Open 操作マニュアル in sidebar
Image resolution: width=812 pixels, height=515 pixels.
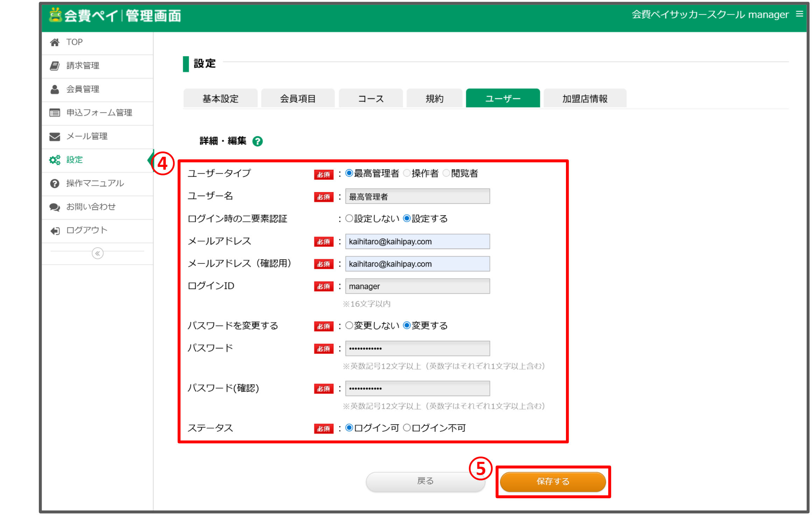point(95,183)
